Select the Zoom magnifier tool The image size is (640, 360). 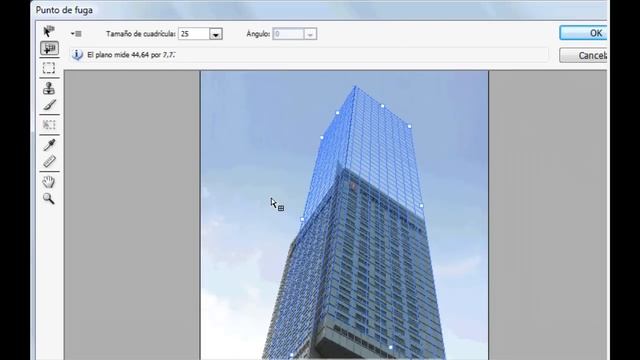(49, 199)
